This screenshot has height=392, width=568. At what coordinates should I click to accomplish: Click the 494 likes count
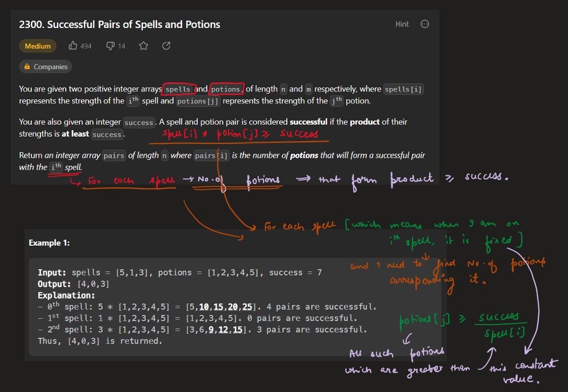pyautogui.click(x=86, y=46)
